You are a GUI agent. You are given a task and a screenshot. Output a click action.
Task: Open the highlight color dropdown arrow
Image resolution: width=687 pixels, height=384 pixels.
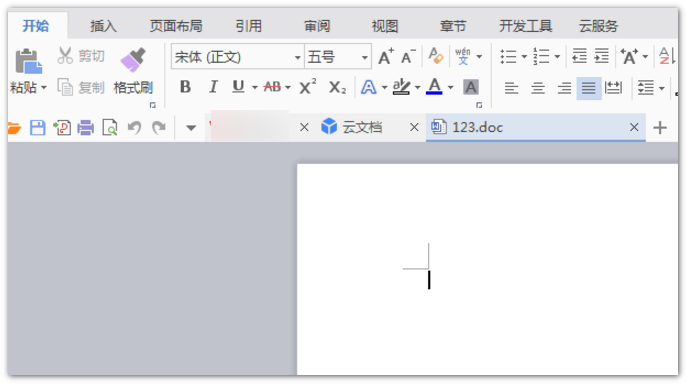click(418, 88)
